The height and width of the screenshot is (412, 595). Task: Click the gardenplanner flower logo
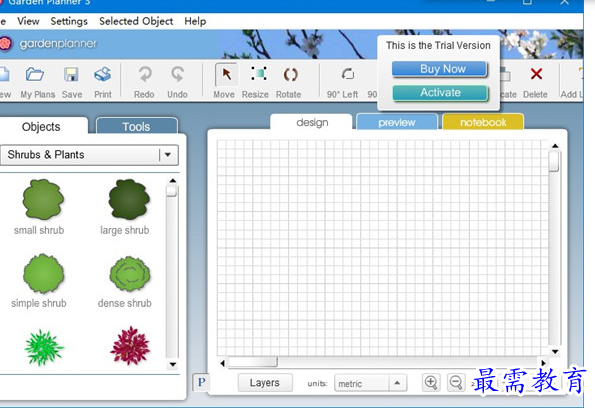(x=5, y=44)
